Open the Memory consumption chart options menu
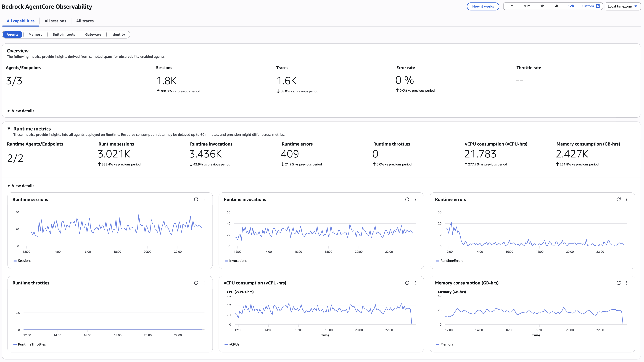644x362 pixels. [626, 283]
